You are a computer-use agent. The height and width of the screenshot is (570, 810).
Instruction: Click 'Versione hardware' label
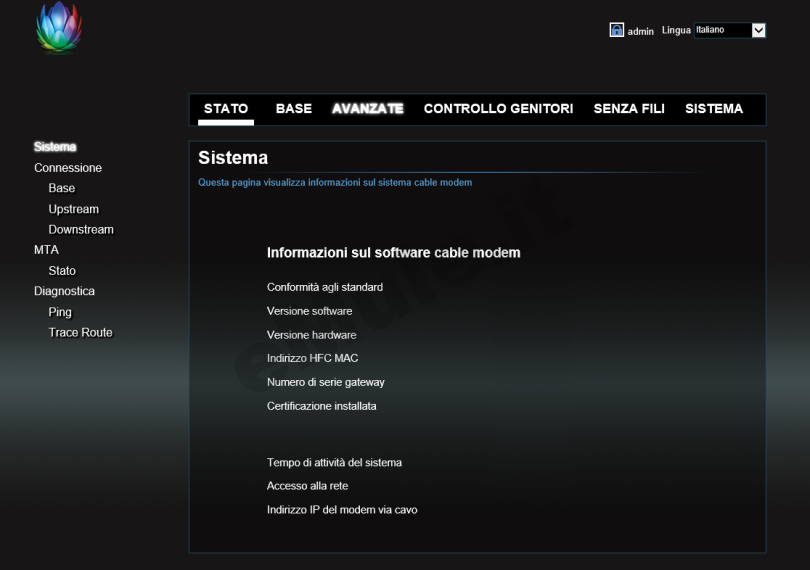point(311,335)
